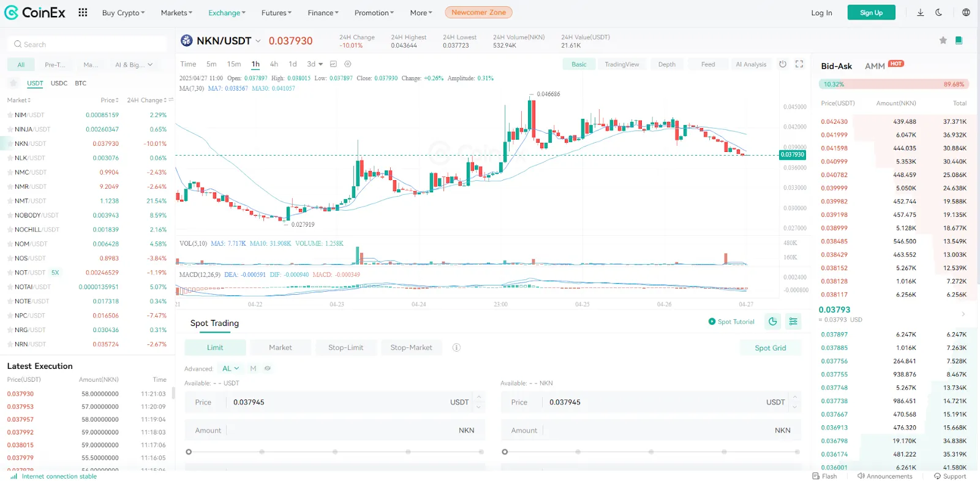Switch to TradingView chart
The height and width of the screenshot is (481, 980).
pos(622,64)
